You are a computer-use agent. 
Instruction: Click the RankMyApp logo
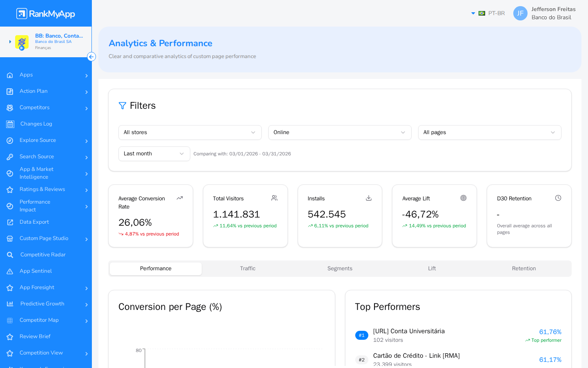click(x=46, y=13)
